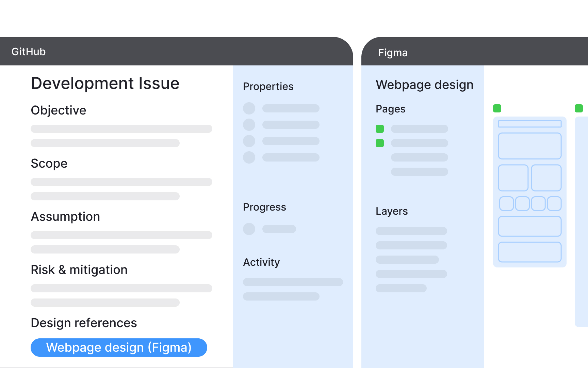
Task: Collapse the Properties panel
Action: (x=268, y=86)
